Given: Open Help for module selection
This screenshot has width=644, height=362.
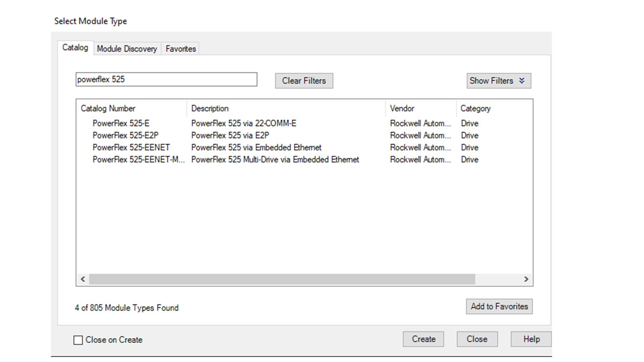Looking at the screenshot, I should [x=531, y=339].
